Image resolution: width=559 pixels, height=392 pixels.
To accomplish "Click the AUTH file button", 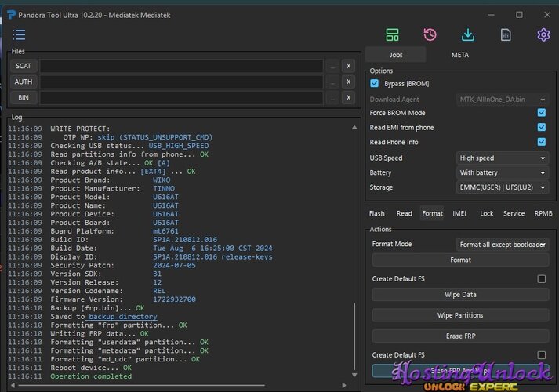I will (24, 82).
